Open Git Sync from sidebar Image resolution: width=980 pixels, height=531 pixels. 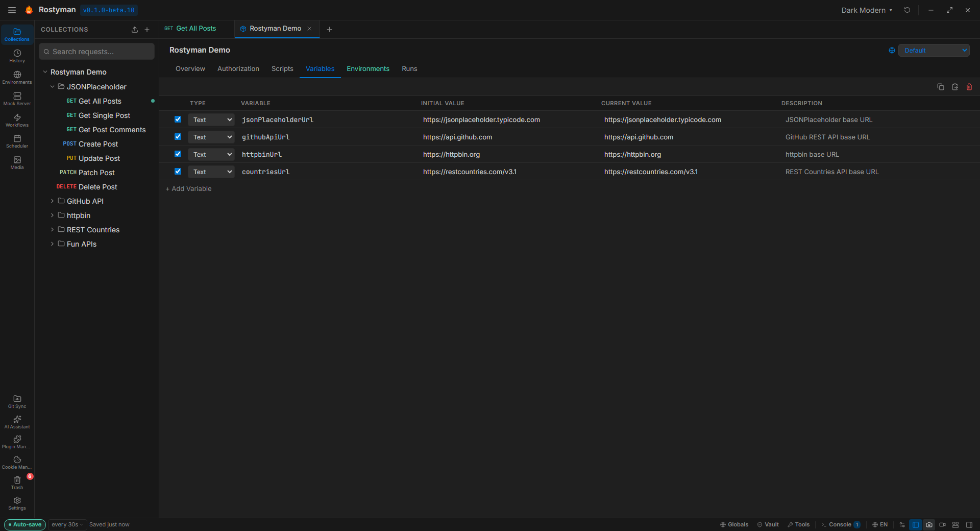pyautogui.click(x=17, y=401)
